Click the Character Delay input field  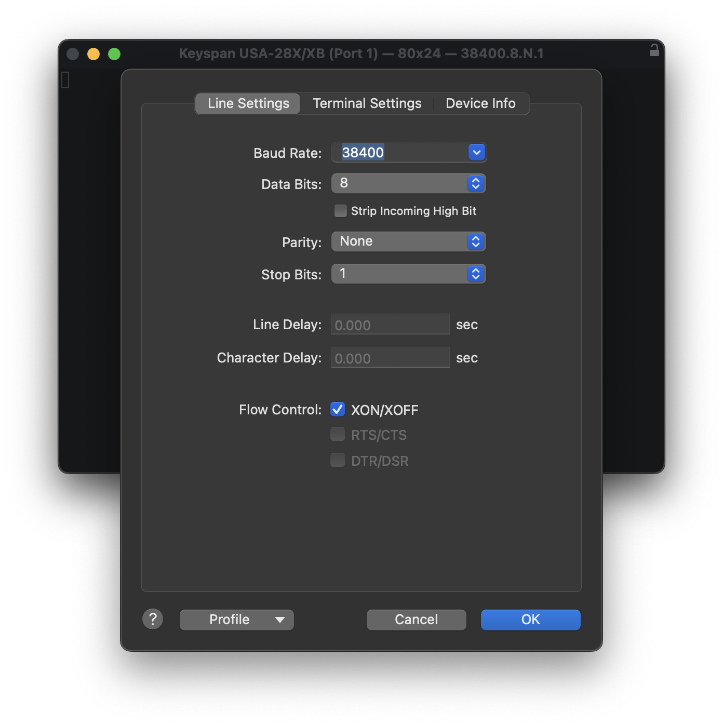pos(391,358)
